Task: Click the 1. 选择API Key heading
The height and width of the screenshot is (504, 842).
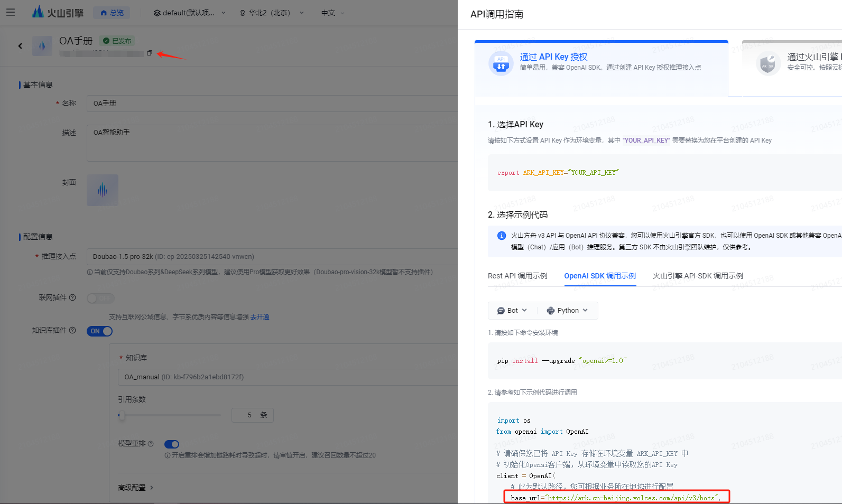Action: coord(516,124)
